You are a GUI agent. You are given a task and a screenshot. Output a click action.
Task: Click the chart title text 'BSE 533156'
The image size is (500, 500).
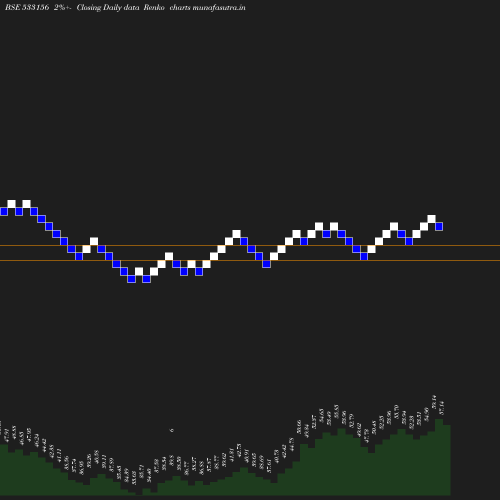(x=27, y=8)
